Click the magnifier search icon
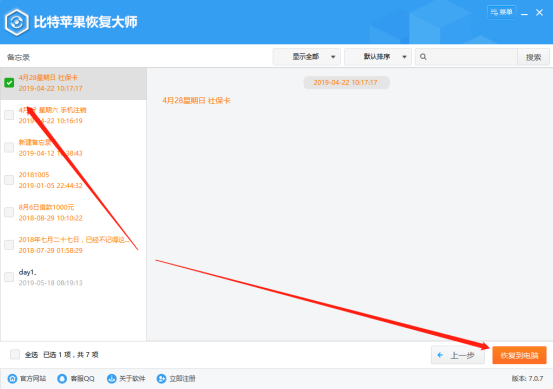 click(423, 57)
